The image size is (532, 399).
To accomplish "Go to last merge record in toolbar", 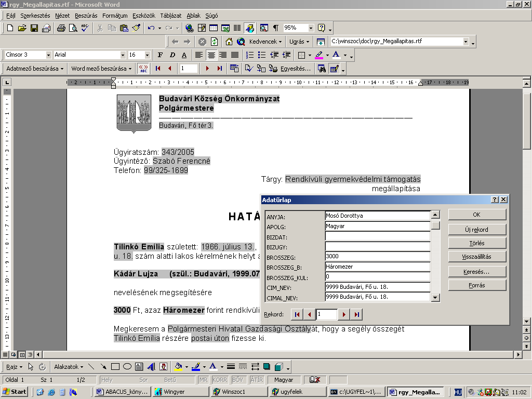I will pyautogui.click(x=220, y=69).
